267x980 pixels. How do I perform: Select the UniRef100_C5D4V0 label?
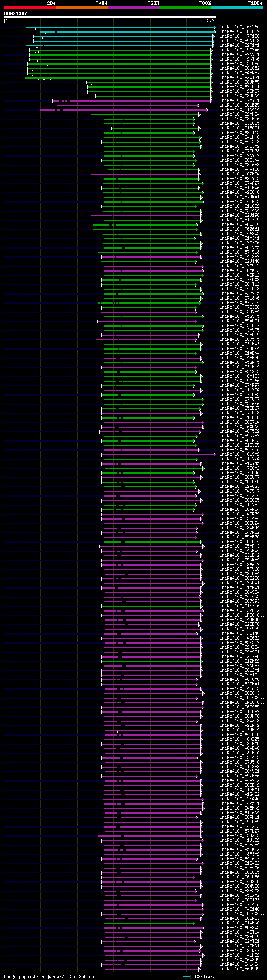click(239, 519)
